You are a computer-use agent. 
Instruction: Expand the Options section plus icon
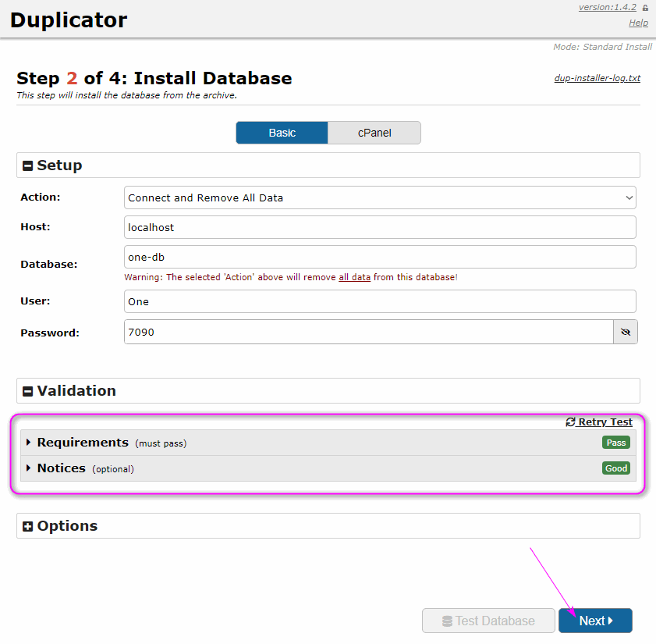(x=27, y=526)
